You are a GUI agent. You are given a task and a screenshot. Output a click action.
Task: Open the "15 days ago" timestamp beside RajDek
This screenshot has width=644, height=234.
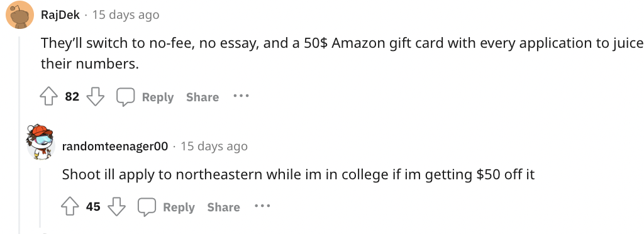(126, 15)
